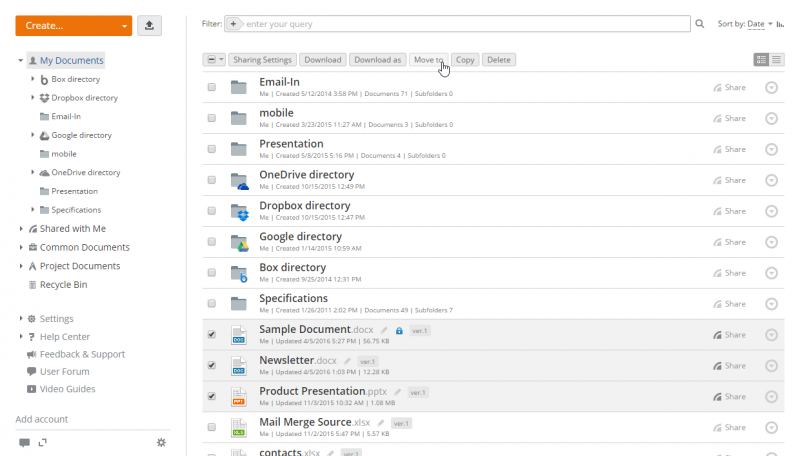Click Add account link in sidebar
The width and height of the screenshot is (800, 456).
(x=42, y=419)
